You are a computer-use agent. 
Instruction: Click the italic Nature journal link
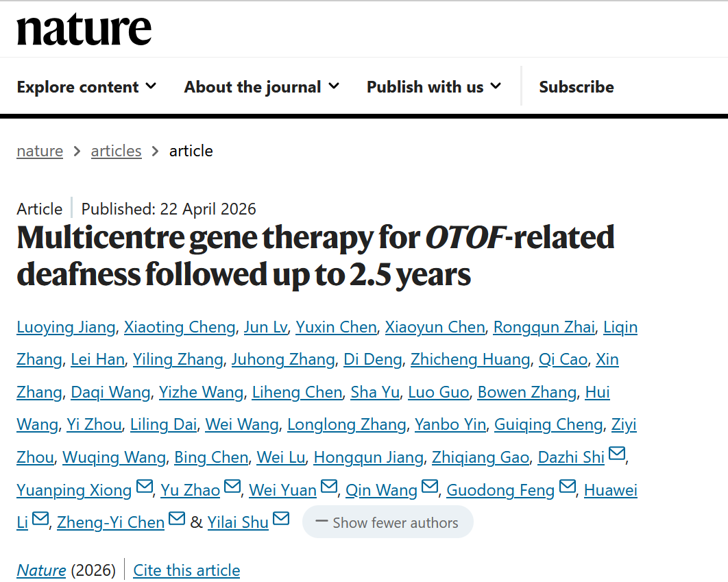point(41,570)
